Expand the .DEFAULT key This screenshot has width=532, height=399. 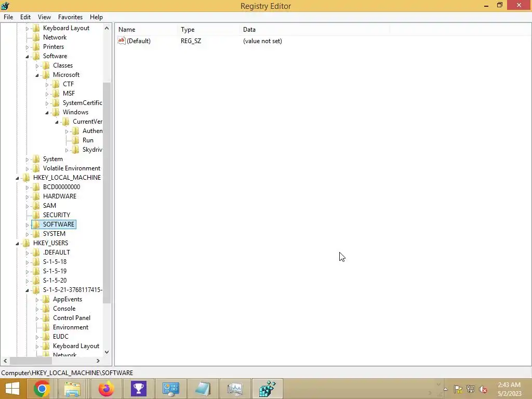pos(27,253)
